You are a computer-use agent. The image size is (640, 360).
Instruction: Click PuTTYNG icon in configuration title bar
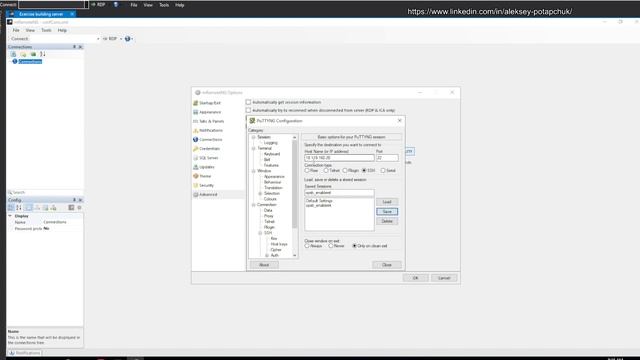[252, 121]
